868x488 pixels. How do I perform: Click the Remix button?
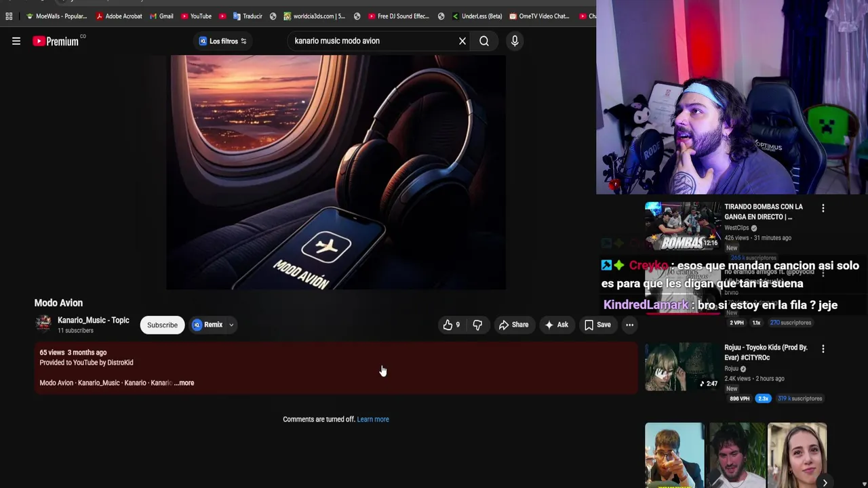click(208, 325)
